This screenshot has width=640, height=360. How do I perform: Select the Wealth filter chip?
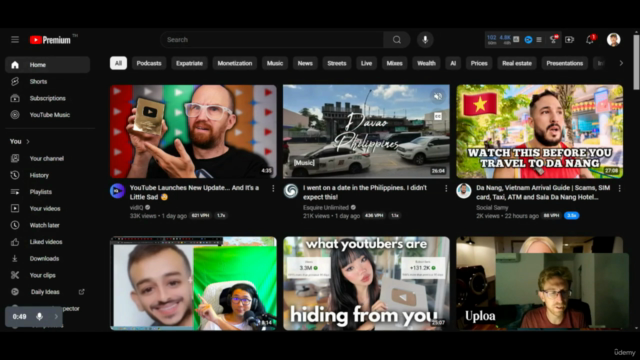[x=426, y=63]
